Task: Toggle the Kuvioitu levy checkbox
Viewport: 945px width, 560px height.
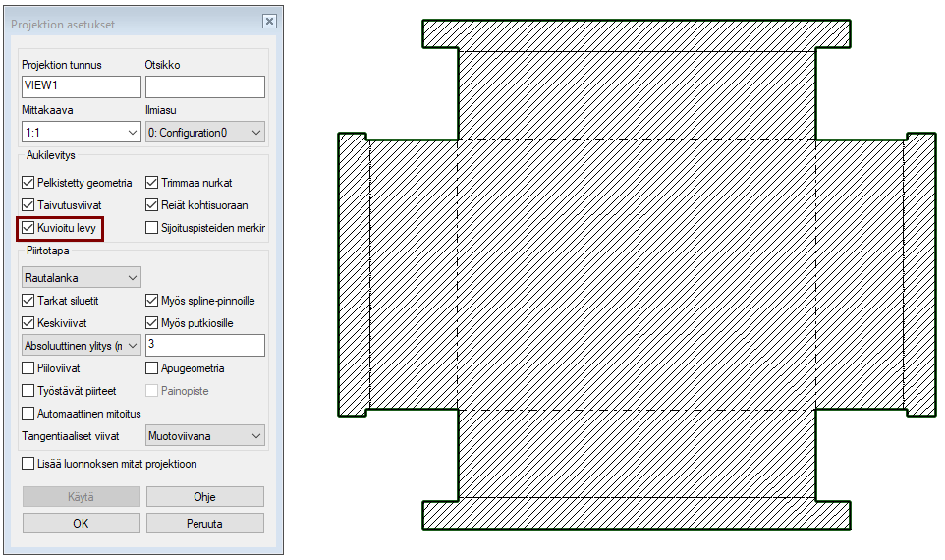Action: 28,228
